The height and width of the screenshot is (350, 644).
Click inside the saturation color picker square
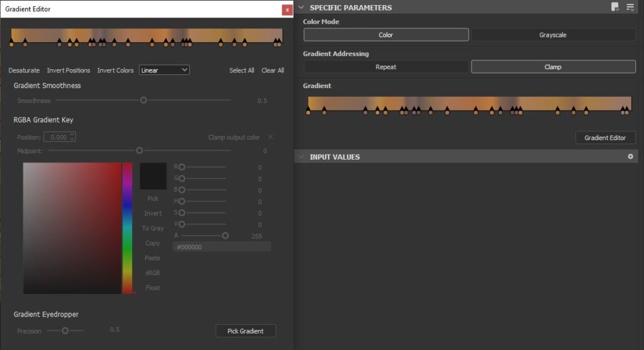coord(72,228)
